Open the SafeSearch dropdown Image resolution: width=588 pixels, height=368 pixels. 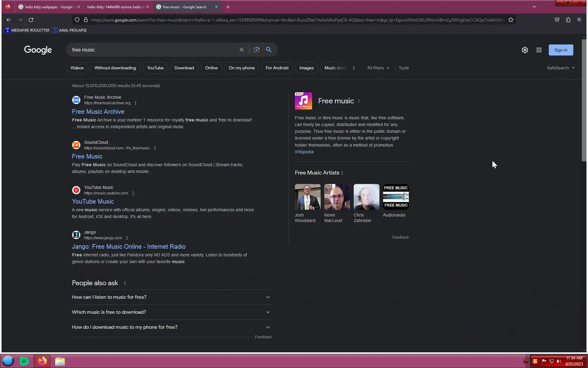point(560,68)
